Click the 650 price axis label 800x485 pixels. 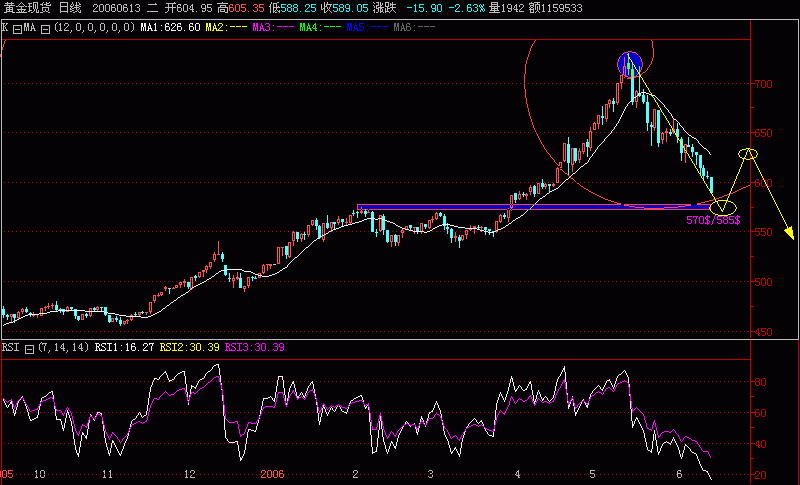764,133
